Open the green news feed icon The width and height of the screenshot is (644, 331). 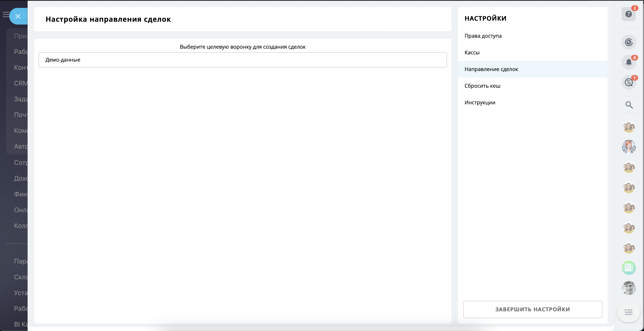628,268
